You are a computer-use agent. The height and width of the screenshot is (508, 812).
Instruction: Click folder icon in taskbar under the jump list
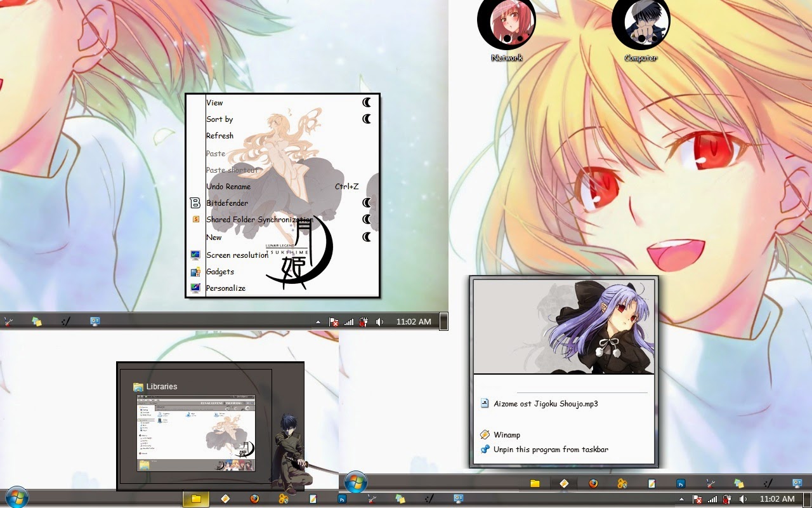click(535, 483)
